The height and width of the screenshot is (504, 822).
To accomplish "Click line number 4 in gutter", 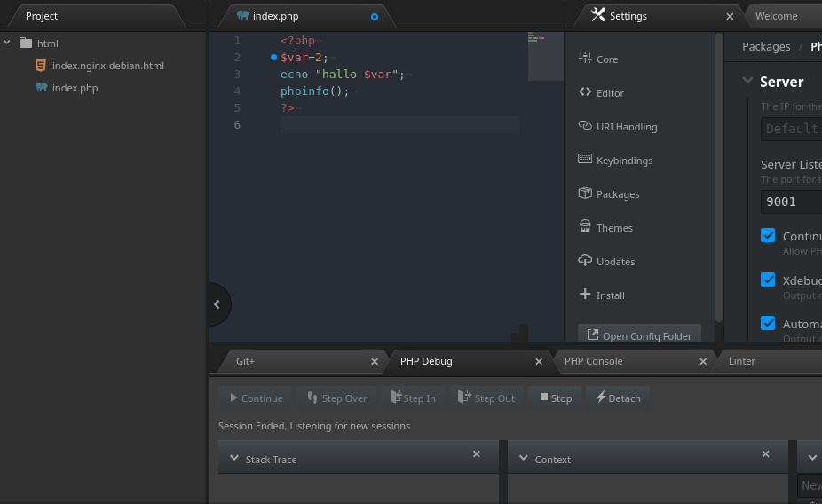I will pos(237,91).
